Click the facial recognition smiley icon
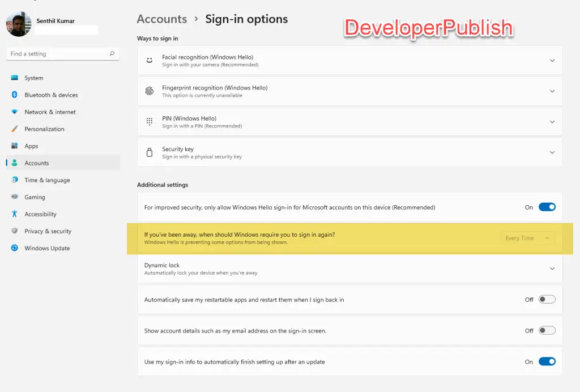 [x=150, y=60]
